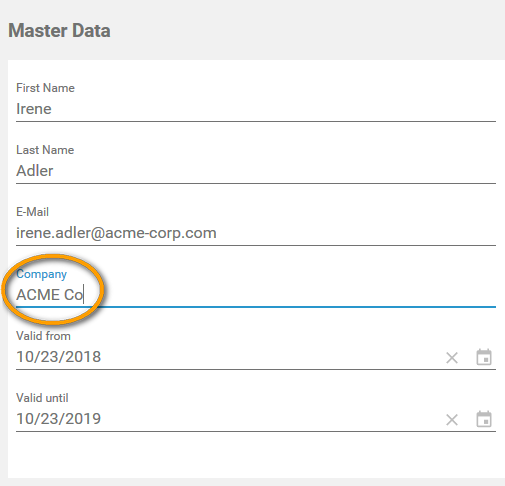Clear the Valid until date with X icon
The image size is (505, 486).
(452, 420)
